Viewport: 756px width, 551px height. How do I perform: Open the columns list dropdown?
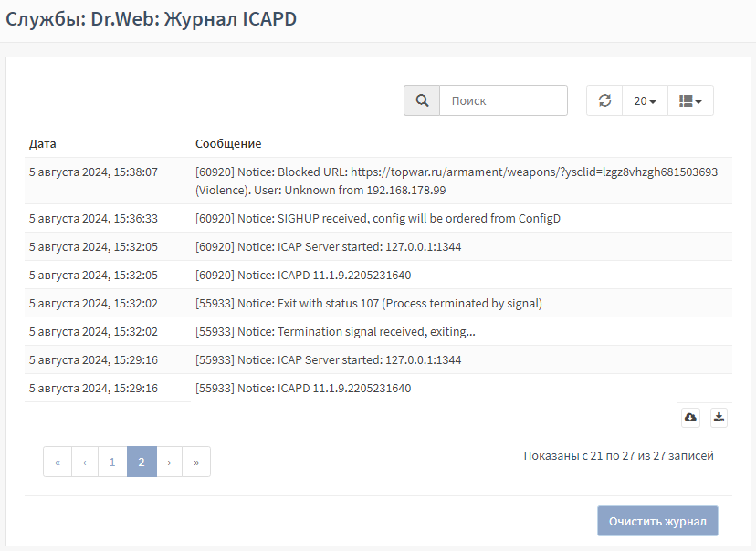[690, 100]
